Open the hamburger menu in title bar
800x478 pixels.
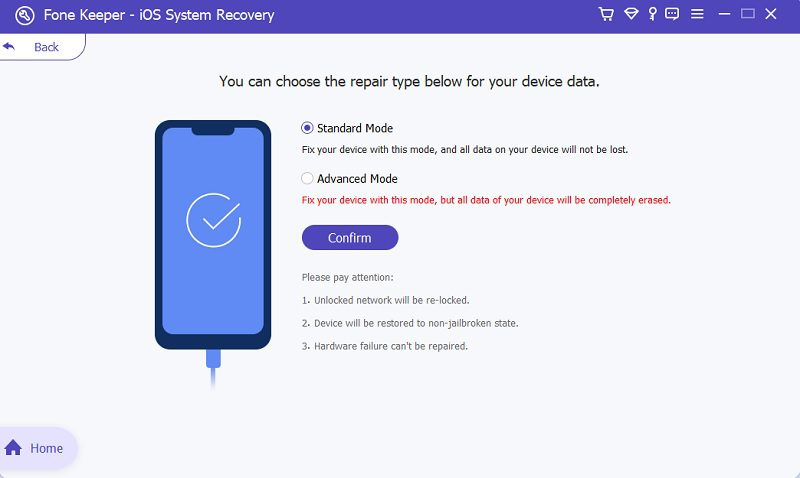tap(697, 15)
